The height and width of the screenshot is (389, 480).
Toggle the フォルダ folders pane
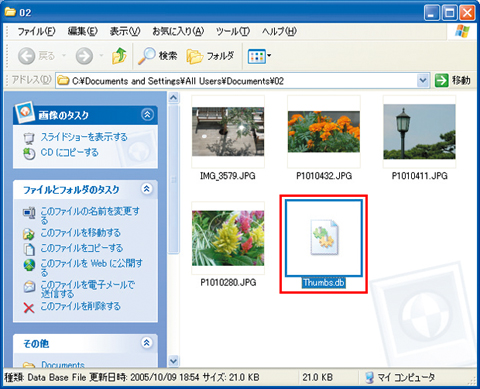[210, 56]
